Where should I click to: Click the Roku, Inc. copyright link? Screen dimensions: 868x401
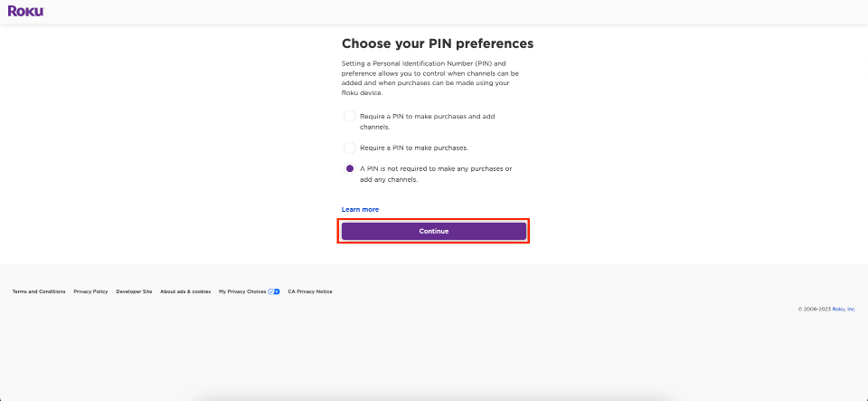pyautogui.click(x=844, y=309)
